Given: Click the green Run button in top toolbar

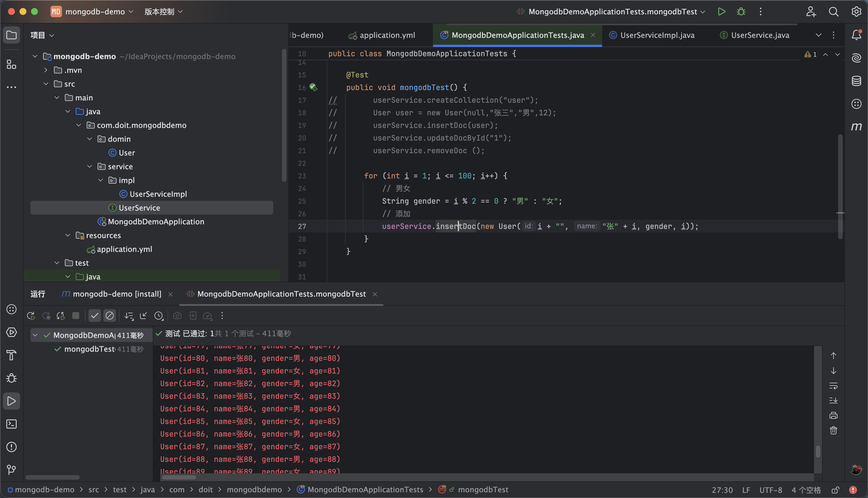Looking at the screenshot, I should click(x=721, y=12).
